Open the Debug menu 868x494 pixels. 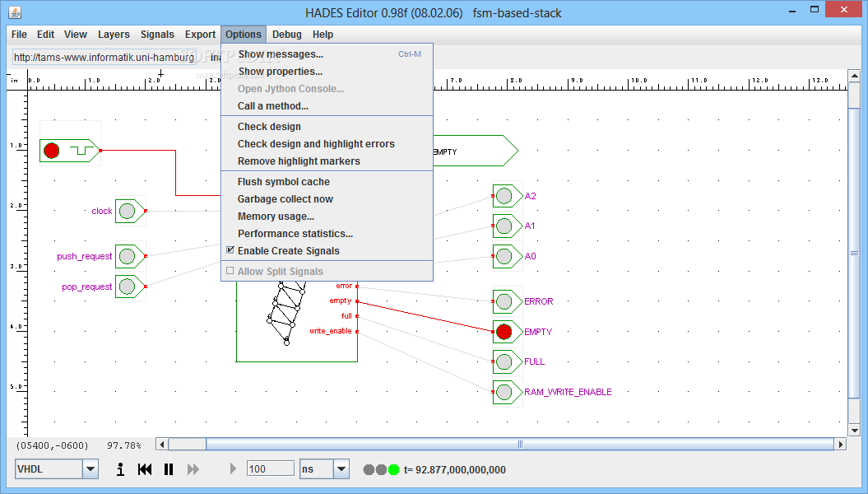287,35
